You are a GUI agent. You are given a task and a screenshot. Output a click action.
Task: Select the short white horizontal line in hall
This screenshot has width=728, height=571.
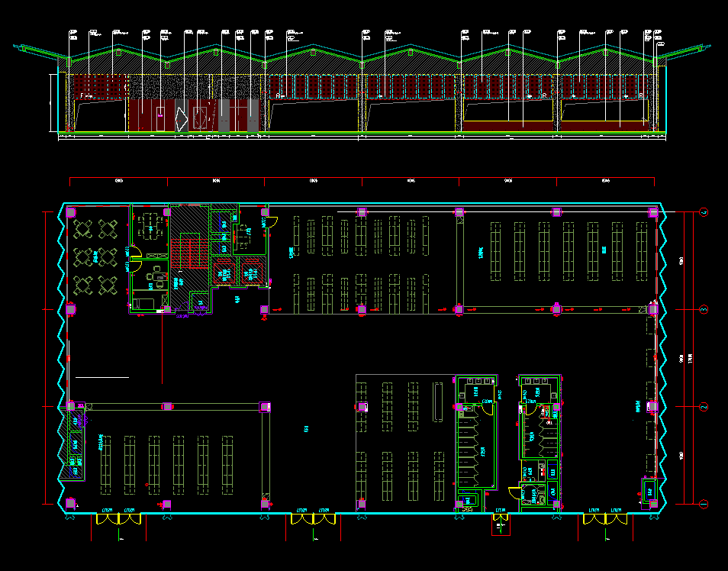coord(101,377)
